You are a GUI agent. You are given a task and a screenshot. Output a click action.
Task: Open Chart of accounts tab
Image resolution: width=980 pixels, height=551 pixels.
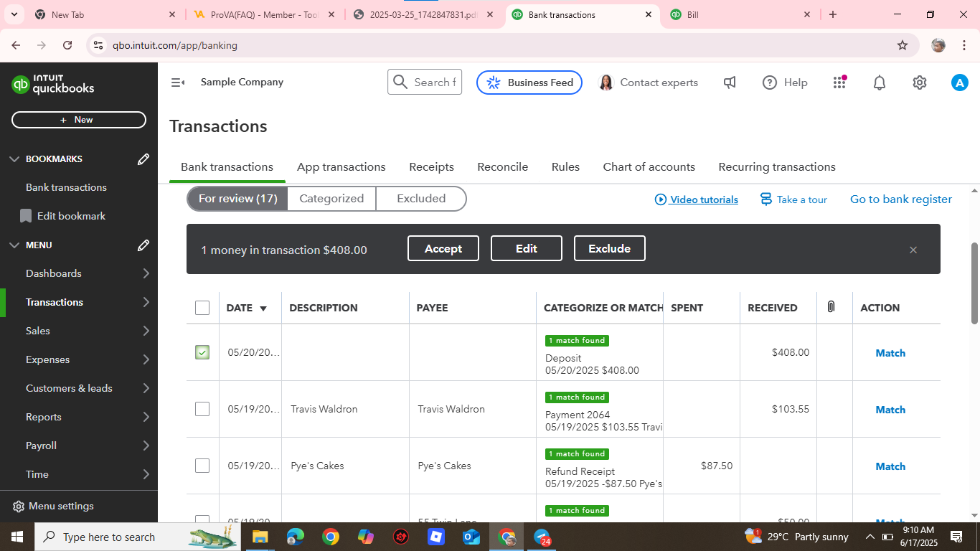pyautogui.click(x=649, y=166)
